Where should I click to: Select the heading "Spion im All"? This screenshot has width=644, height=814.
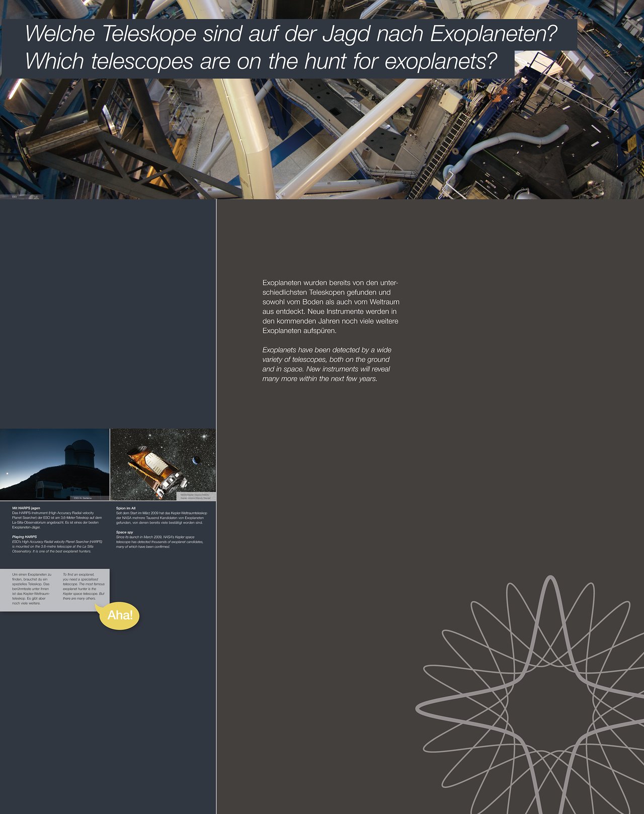pyautogui.click(x=126, y=508)
